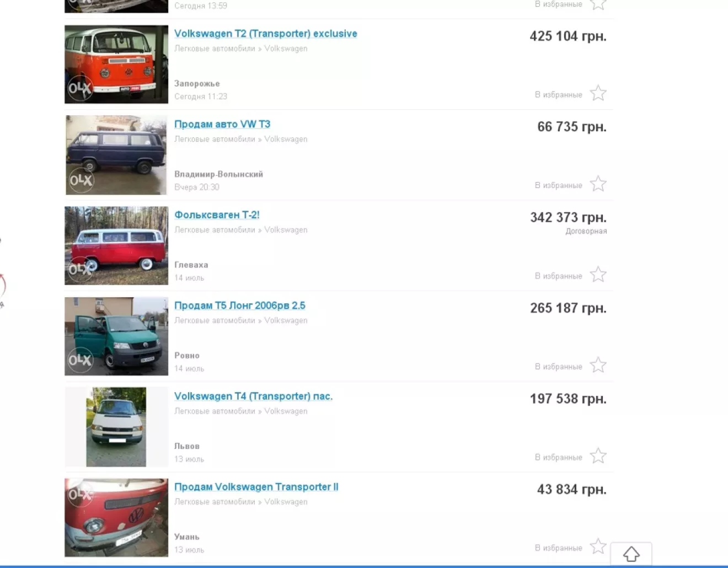
Task: View the white T4 van photo thumbnail
Action: coord(116,427)
